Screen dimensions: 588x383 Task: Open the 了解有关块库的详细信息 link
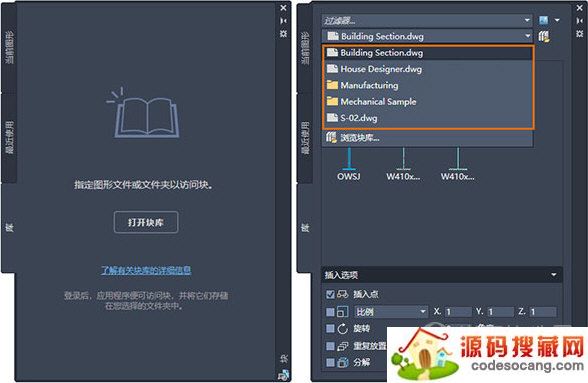(146, 270)
